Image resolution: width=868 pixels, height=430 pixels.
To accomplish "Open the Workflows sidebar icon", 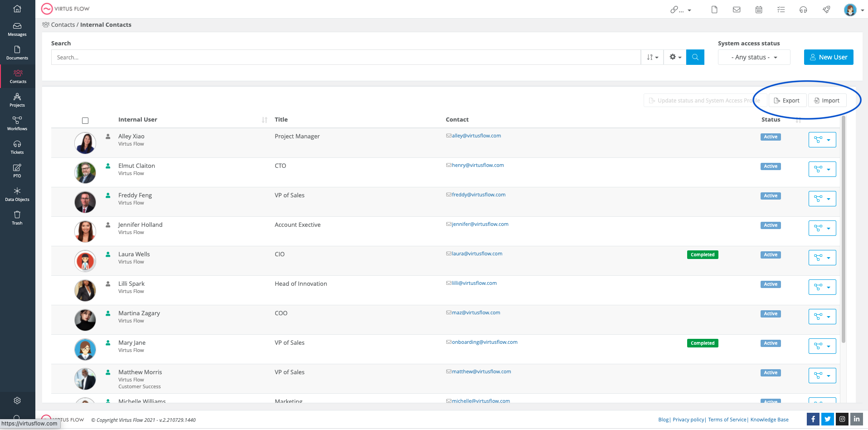I will (17, 122).
